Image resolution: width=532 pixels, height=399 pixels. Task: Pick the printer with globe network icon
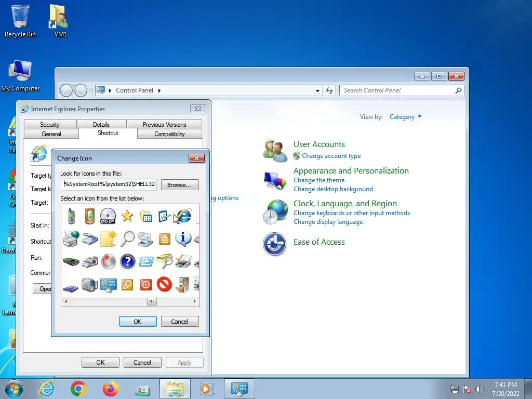point(71,238)
